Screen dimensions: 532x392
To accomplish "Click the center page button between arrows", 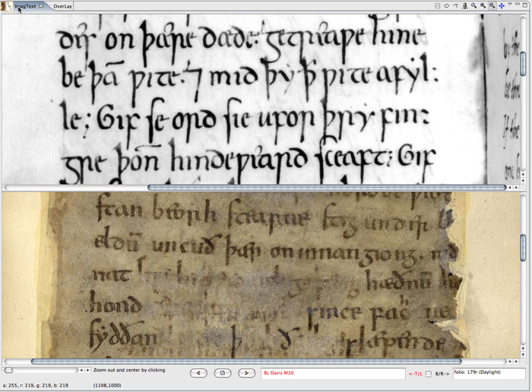I will pyautogui.click(x=223, y=373).
